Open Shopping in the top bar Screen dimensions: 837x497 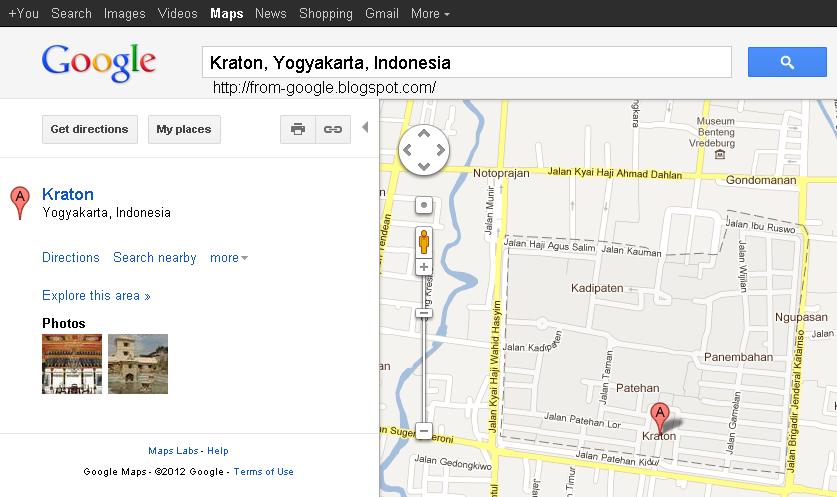(326, 13)
